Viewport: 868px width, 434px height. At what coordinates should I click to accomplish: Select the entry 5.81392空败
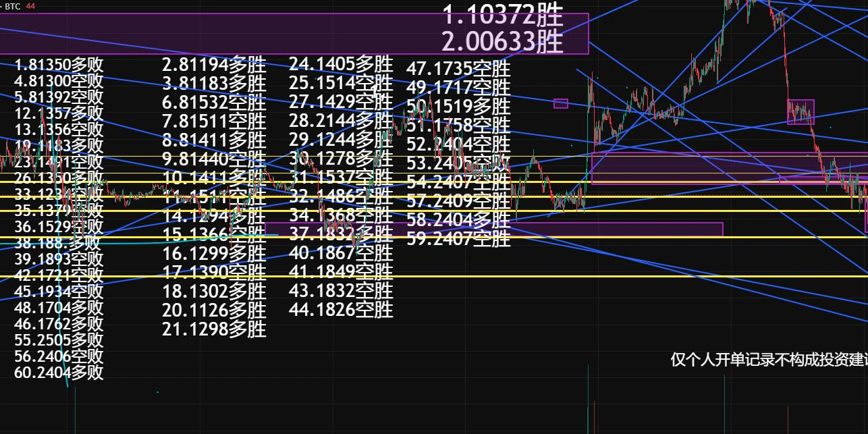pos(59,97)
